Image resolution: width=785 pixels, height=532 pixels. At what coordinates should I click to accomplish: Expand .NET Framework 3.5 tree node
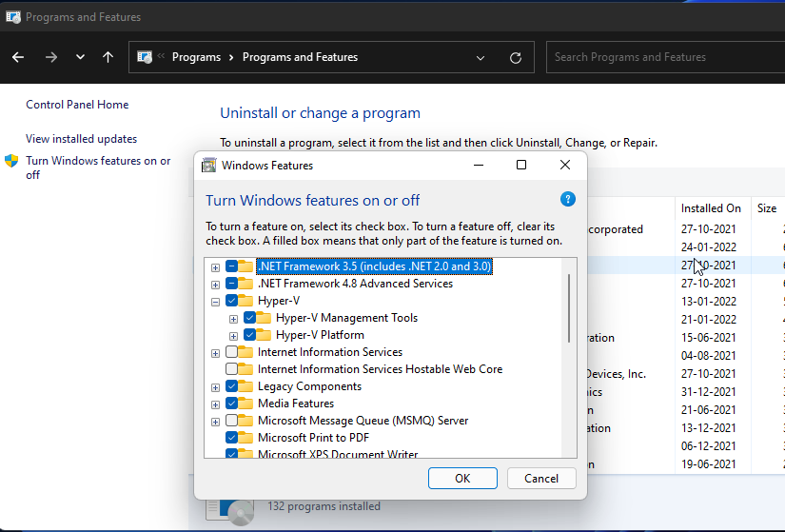click(x=216, y=266)
